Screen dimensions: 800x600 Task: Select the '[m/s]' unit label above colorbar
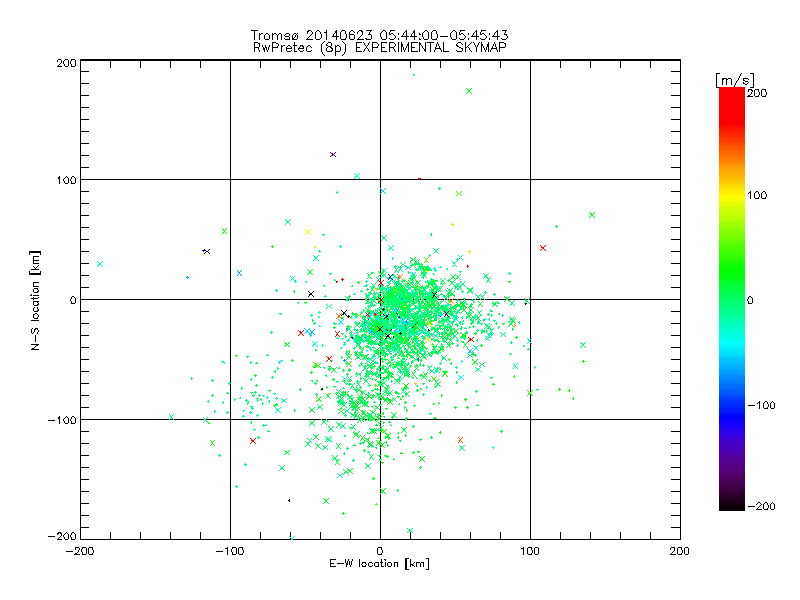[x=735, y=80]
